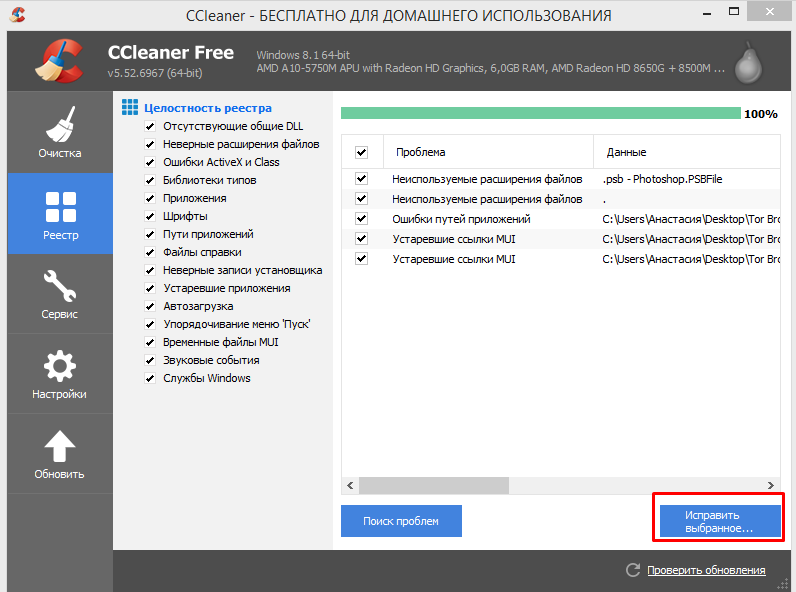Uncheck Службы Windows option
796x592 pixels.
point(150,378)
